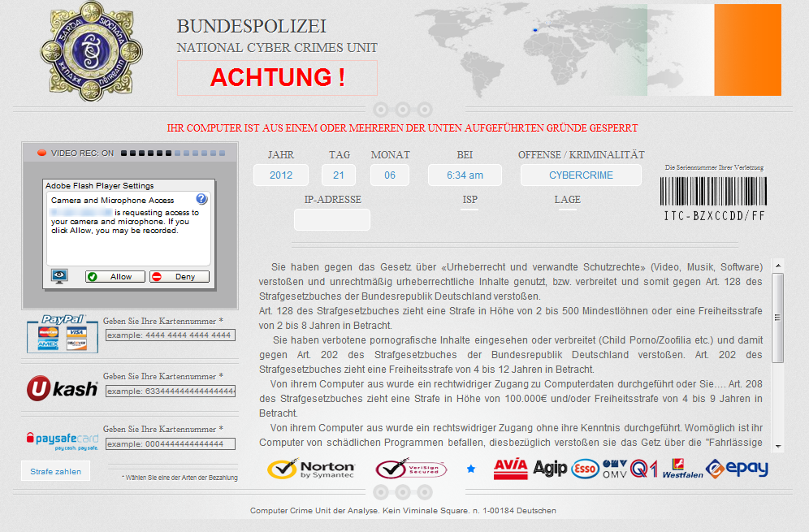Screen dimensions: 809x532
Task: Click the Westfalen logo
Action: pos(682,469)
